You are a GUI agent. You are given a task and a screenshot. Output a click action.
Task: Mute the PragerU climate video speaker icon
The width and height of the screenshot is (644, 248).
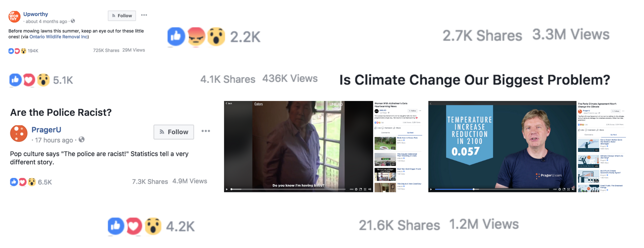(x=573, y=189)
